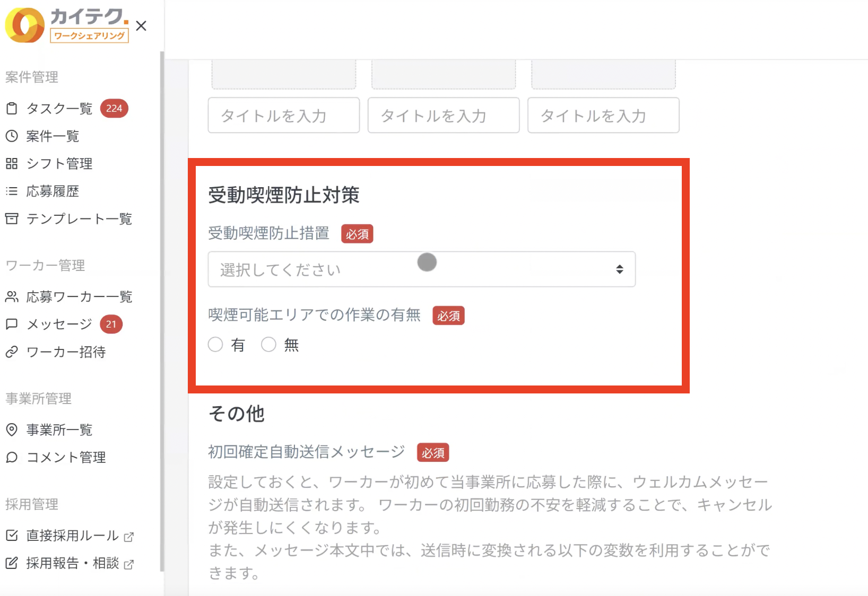Click 事業所管理 section label

[x=38, y=398]
